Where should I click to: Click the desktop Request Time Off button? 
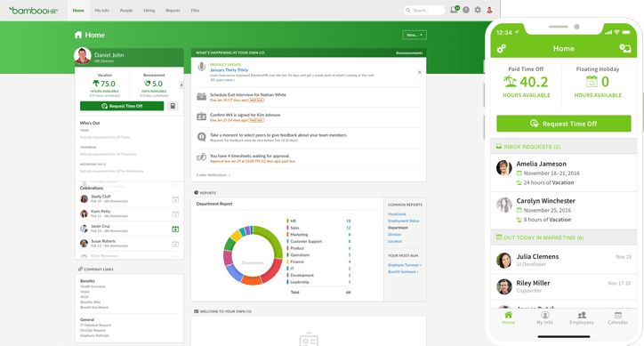122,106
